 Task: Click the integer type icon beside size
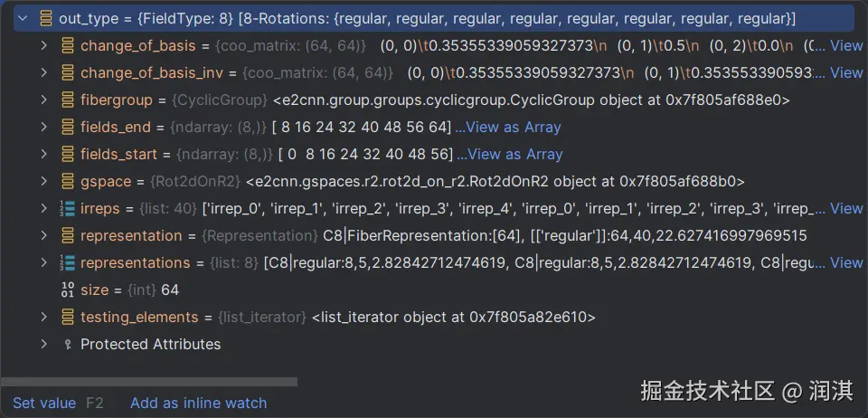point(68,290)
